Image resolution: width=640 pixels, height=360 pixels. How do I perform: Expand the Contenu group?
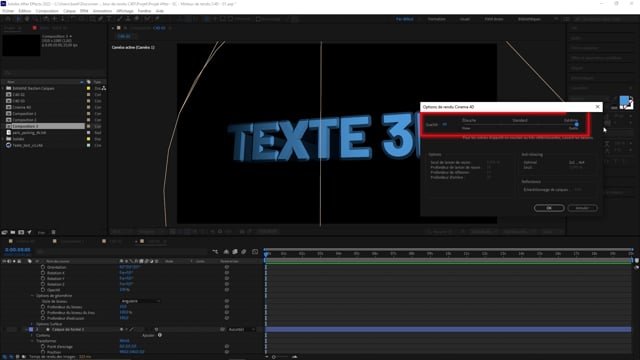tap(32, 335)
